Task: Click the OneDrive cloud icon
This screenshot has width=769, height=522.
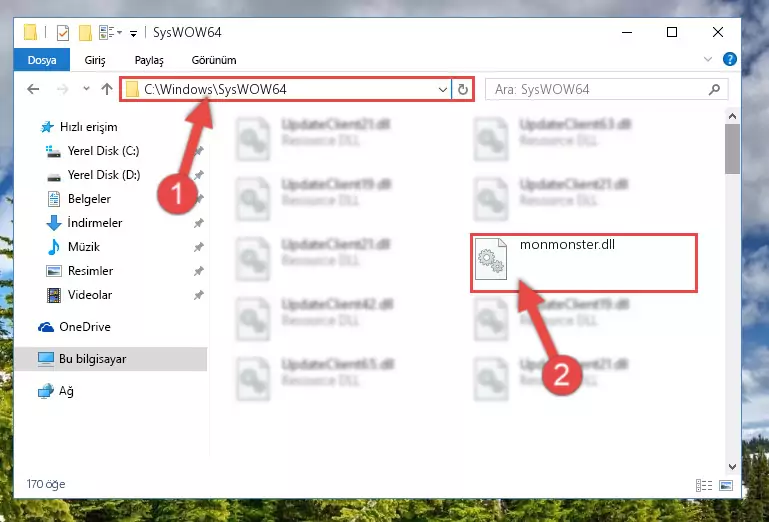Action: (x=46, y=327)
